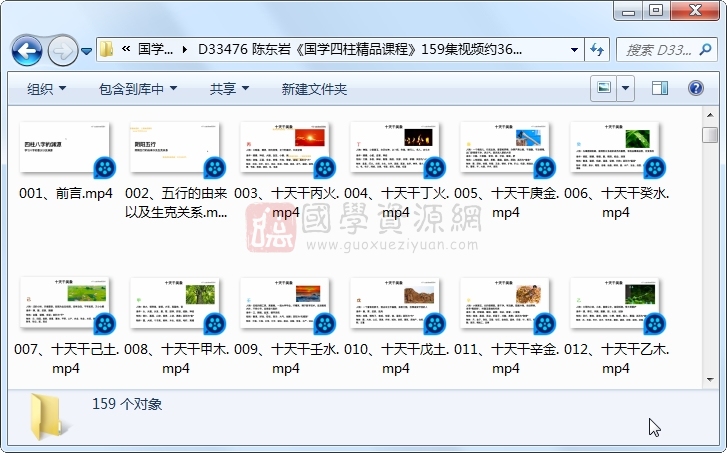Click the folder icon in address bar
Image resolution: width=727 pixels, height=453 pixels.
click(106, 49)
